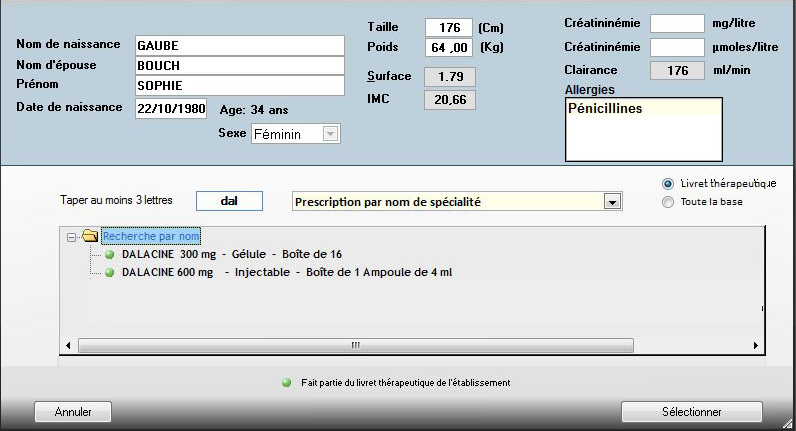The height and width of the screenshot is (431, 796).
Task: Click the Fait partie du livret thérapeutique legend text
Action: click(x=406, y=383)
